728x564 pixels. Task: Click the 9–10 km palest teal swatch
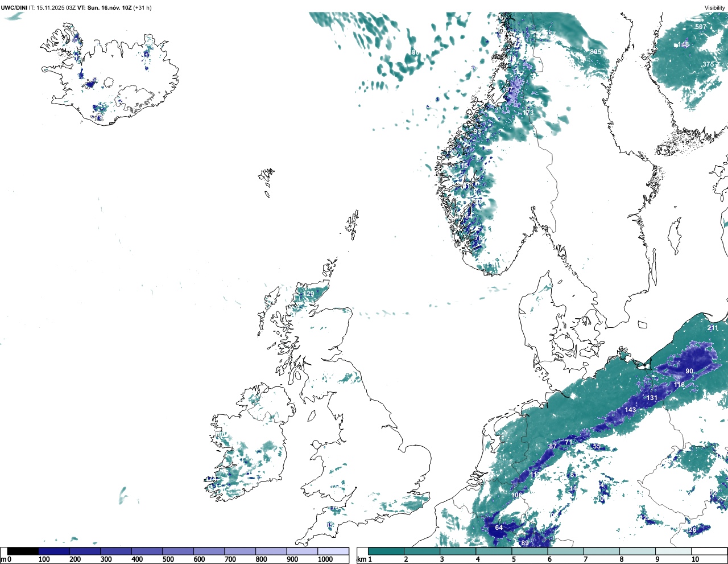[673, 551]
